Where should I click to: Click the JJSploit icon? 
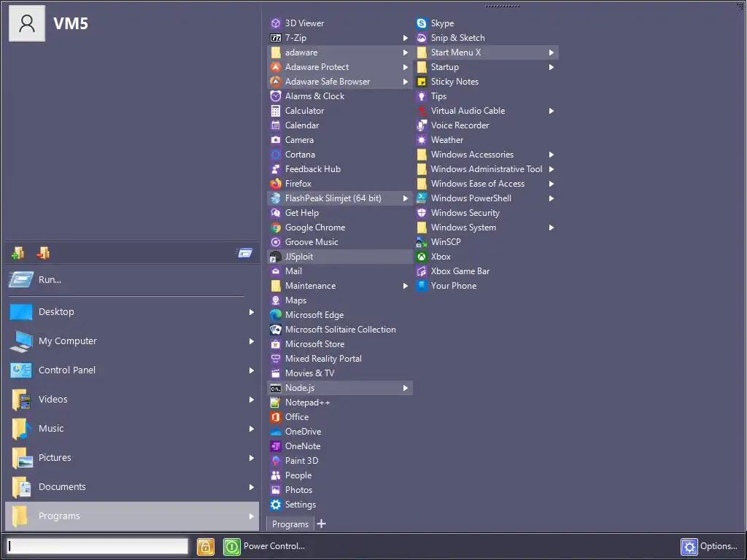click(275, 257)
